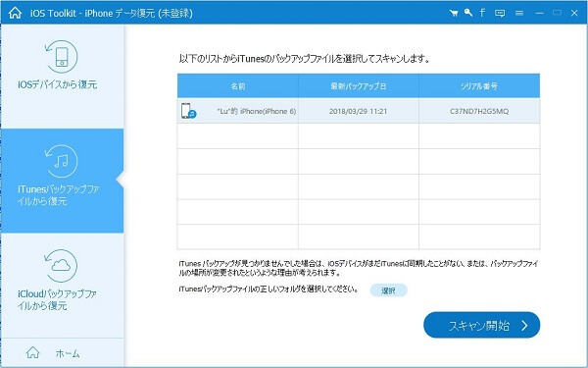Select iCloud backup cloud icon
Viewport: 588px width, 368px height.
pyautogui.click(x=61, y=266)
